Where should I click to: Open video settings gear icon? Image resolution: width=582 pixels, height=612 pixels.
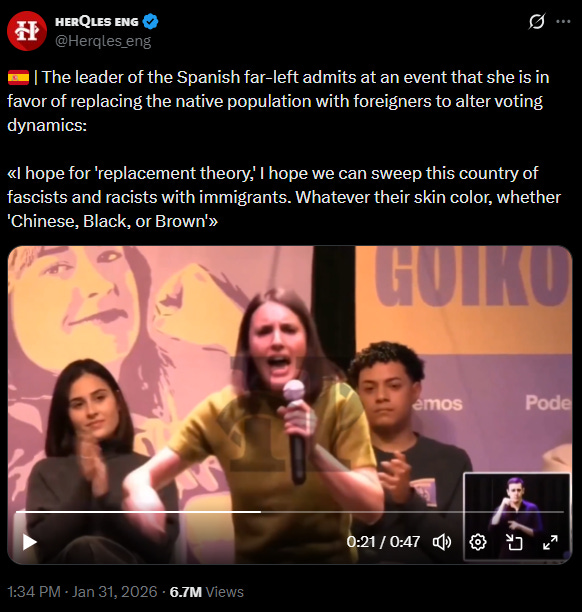(x=478, y=542)
